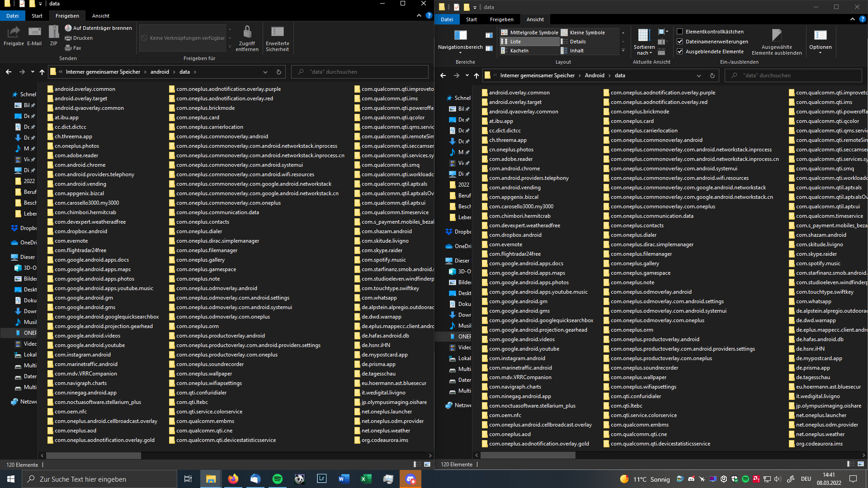
Task: Open the Sortieren nach menu
Action: (x=644, y=42)
